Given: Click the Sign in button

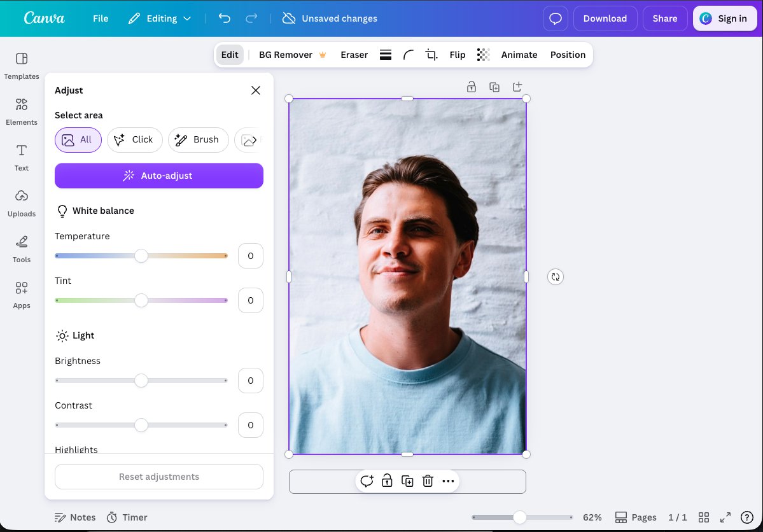Looking at the screenshot, I should coord(724,18).
